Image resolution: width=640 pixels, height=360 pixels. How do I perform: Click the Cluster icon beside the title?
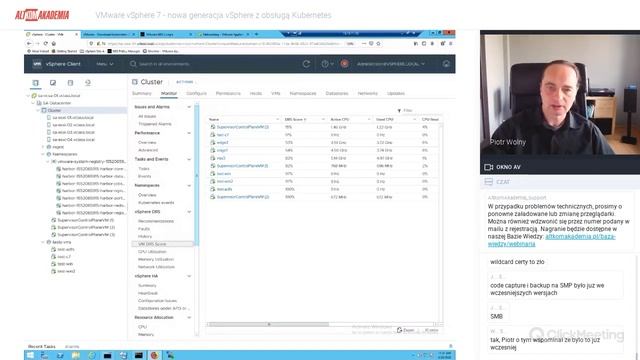click(135, 82)
